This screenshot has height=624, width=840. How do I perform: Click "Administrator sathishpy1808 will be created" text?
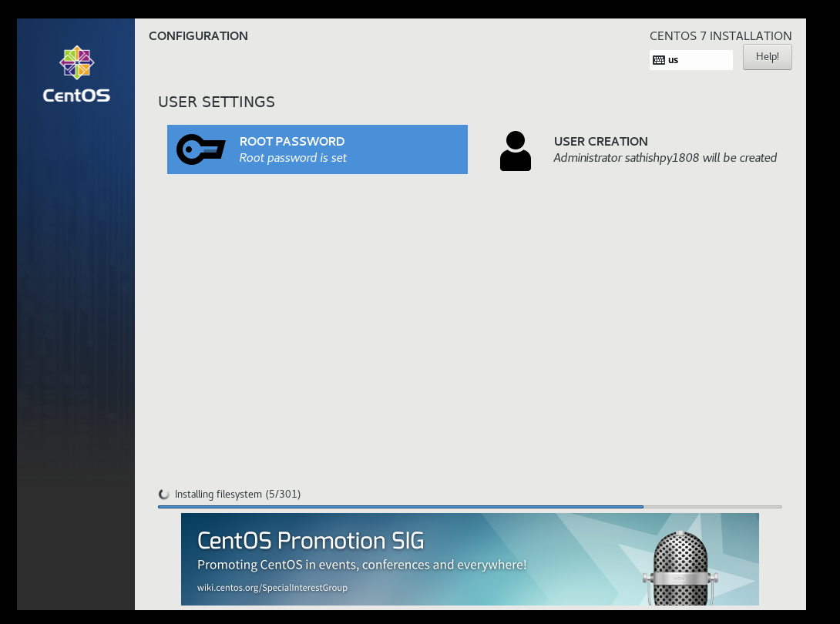(x=665, y=158)
